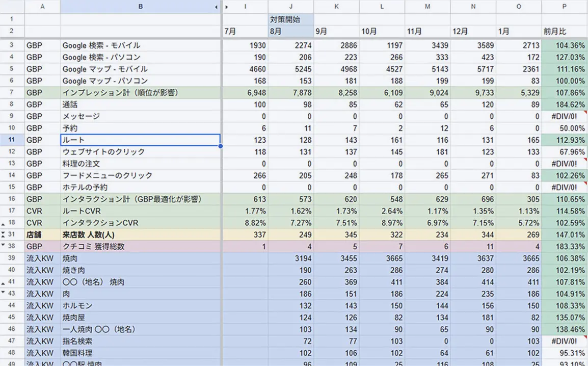Click the 2.64% value in ルートCVR row
The image size is (588, 366).
click(382, 211)
